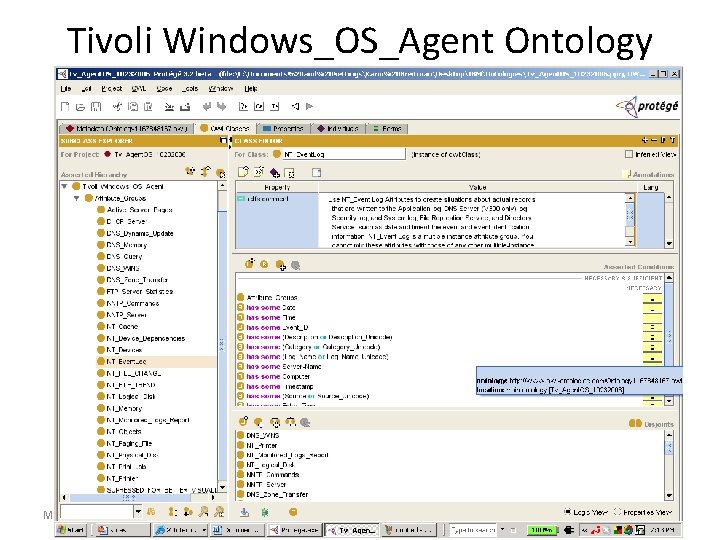
Task: Click the gray Undo arrow icon
Action: coord(207,107)
